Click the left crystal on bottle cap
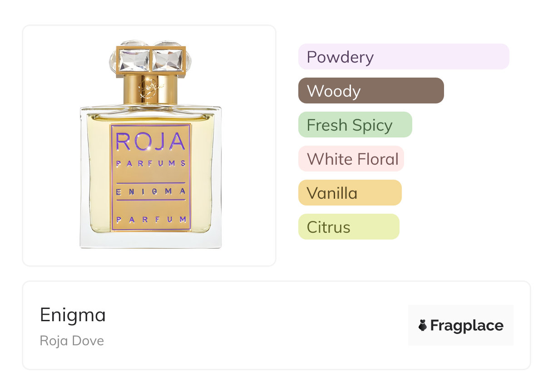Image resolution: width=553 pixels, height=392 pixels. 133,60
